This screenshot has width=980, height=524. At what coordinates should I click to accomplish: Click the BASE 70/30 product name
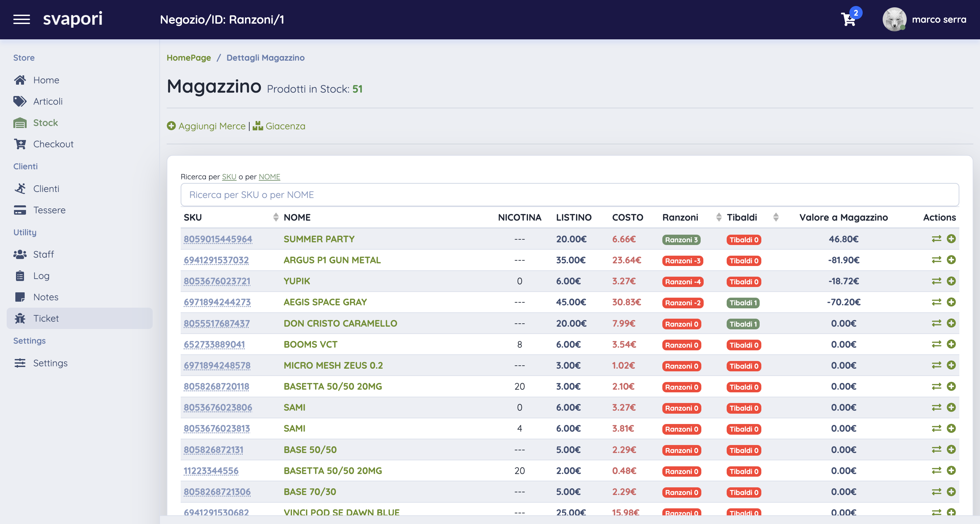(x=310, y=492)
